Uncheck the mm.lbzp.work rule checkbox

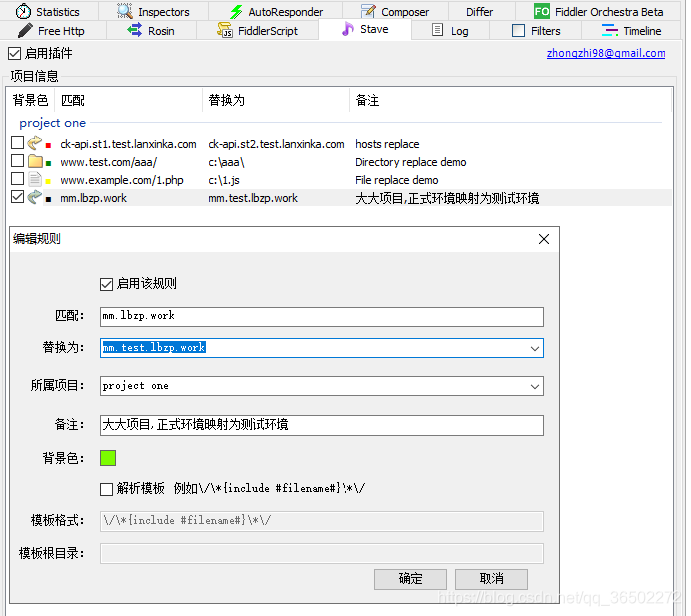[17, 197]
